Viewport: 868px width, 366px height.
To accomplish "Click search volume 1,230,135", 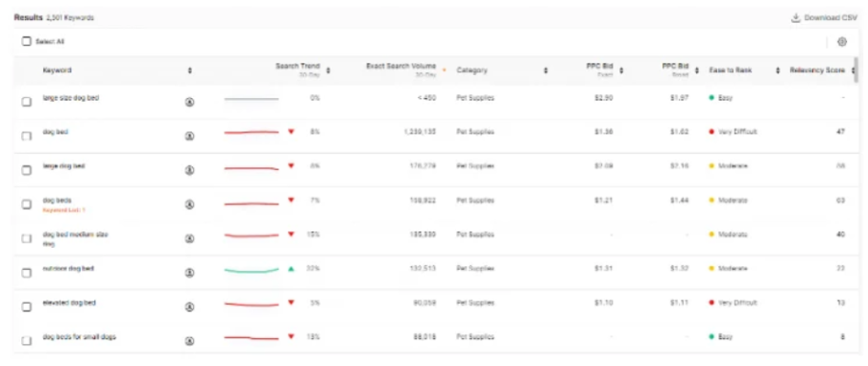I will pos(420,133).
